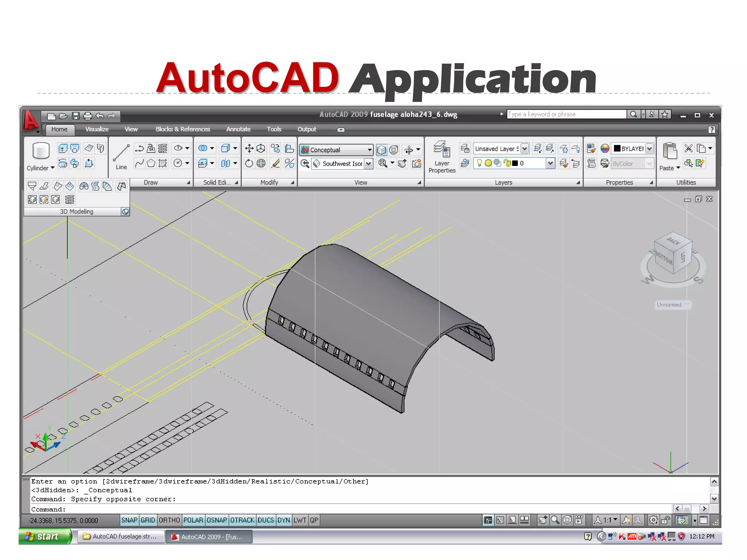Click the color wheel icon in Properties panel
The image size is (747, 560).
pos(605,148)
